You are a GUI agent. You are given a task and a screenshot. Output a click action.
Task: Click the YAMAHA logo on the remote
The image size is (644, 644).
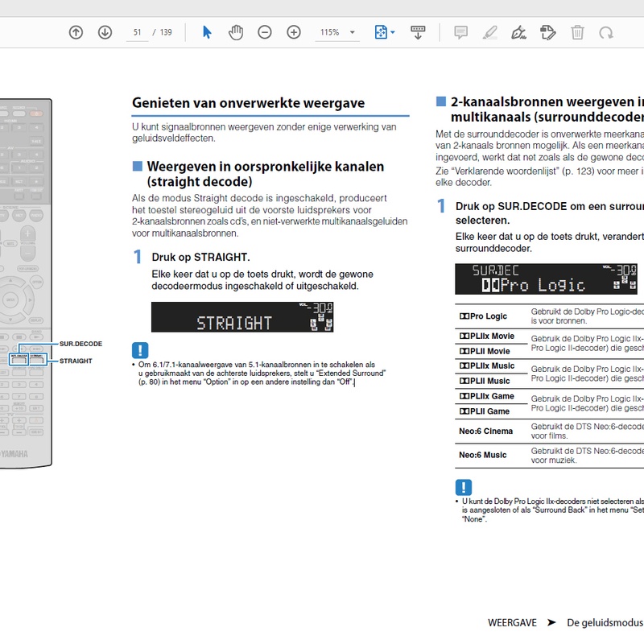14,454
